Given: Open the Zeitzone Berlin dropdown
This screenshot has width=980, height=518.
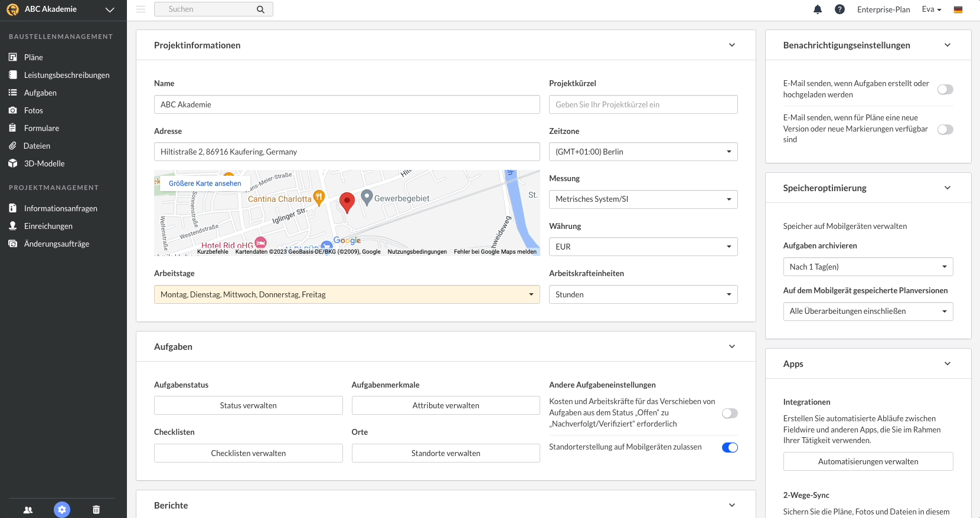Looking at the screenshot, I should 643,152.
